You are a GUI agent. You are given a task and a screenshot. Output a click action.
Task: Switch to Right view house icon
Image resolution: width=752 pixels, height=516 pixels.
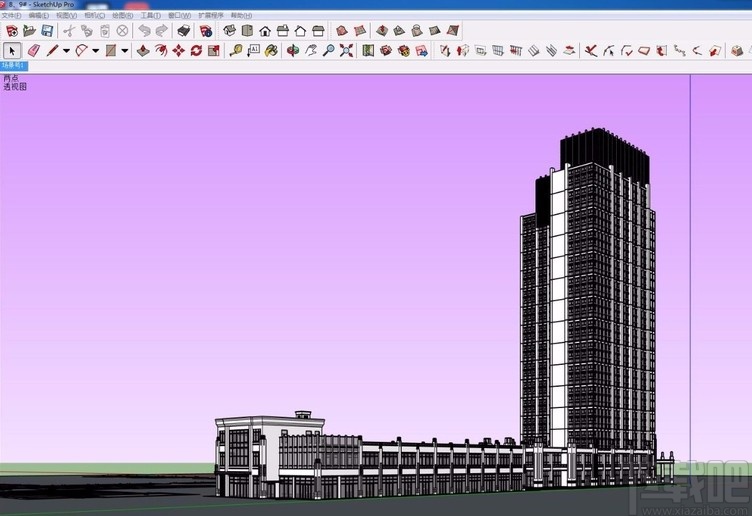(282, 31)
